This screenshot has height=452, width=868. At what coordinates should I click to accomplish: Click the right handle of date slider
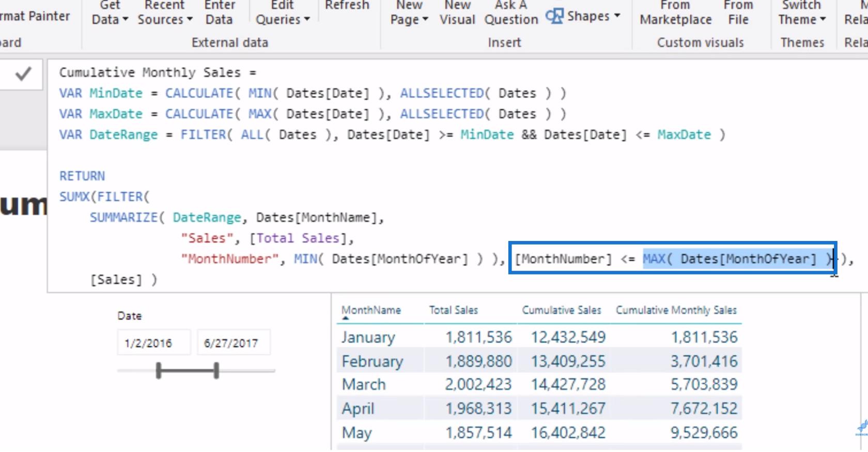(x=216, y=370)
